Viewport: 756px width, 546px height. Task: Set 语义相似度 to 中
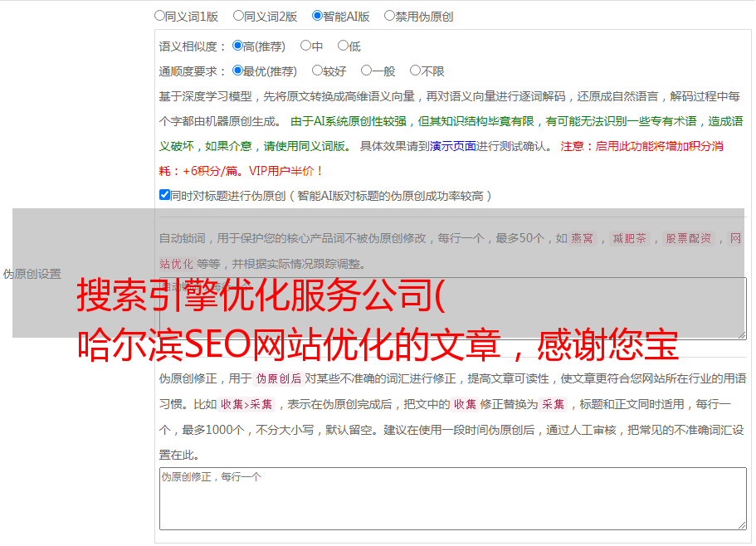[x=306, y=46]
